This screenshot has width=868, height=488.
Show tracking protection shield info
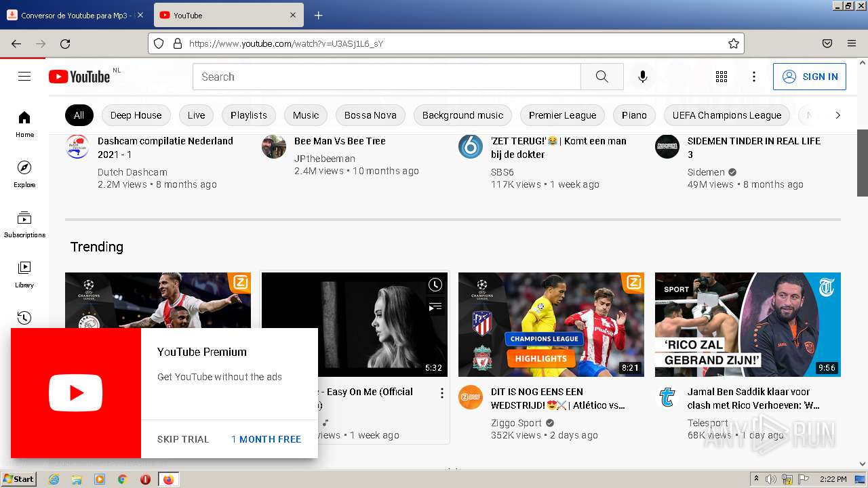click(159, 43)
